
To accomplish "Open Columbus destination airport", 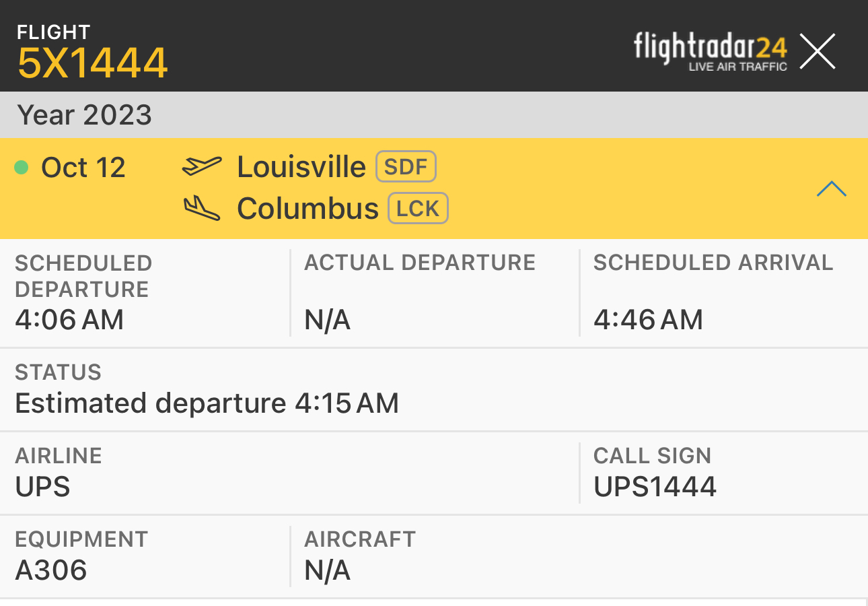I will pyautogui.click(x=308, y=209).
